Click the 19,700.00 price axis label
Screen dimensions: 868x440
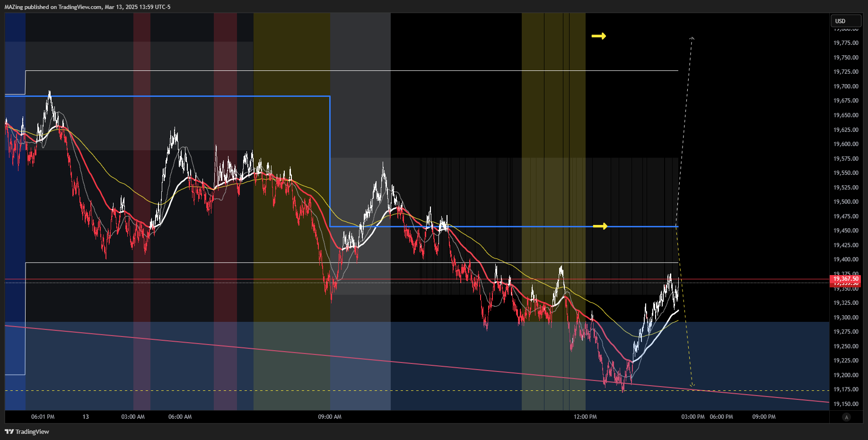(x=846, y=86)
